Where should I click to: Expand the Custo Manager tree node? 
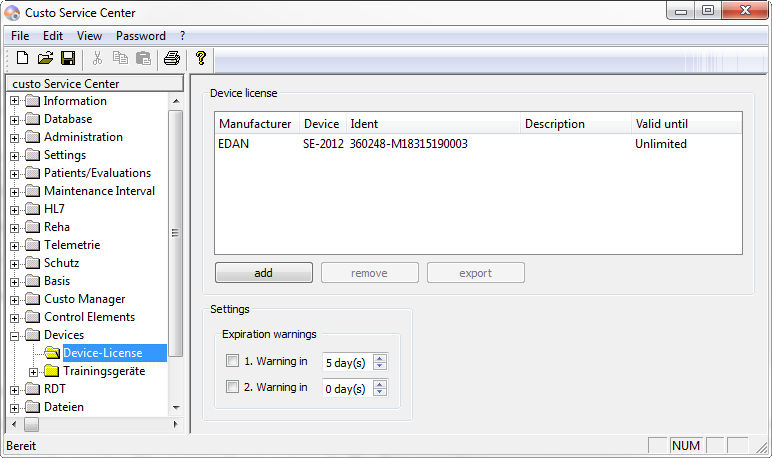[x=14, y=300]
